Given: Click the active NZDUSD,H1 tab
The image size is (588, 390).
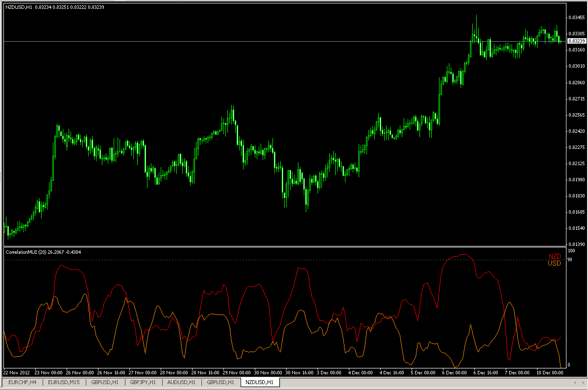Looking at the screenshot, I should pos(260,382).
